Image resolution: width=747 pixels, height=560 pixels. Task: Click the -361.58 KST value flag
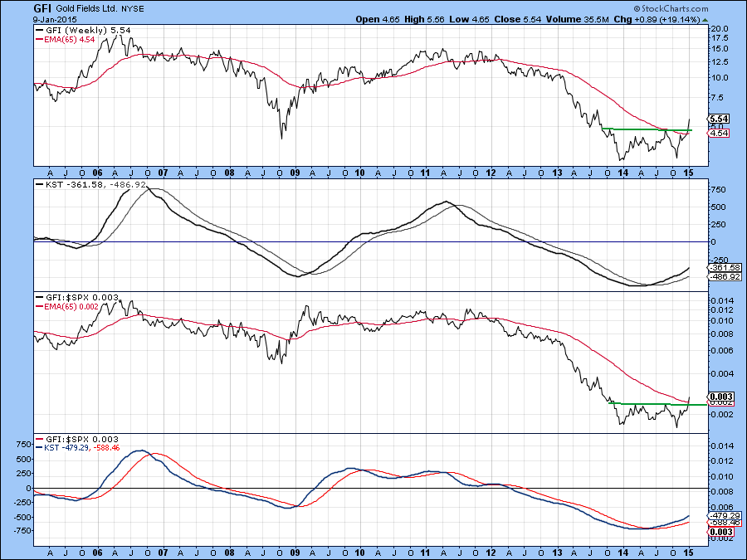tap(725, 268)
